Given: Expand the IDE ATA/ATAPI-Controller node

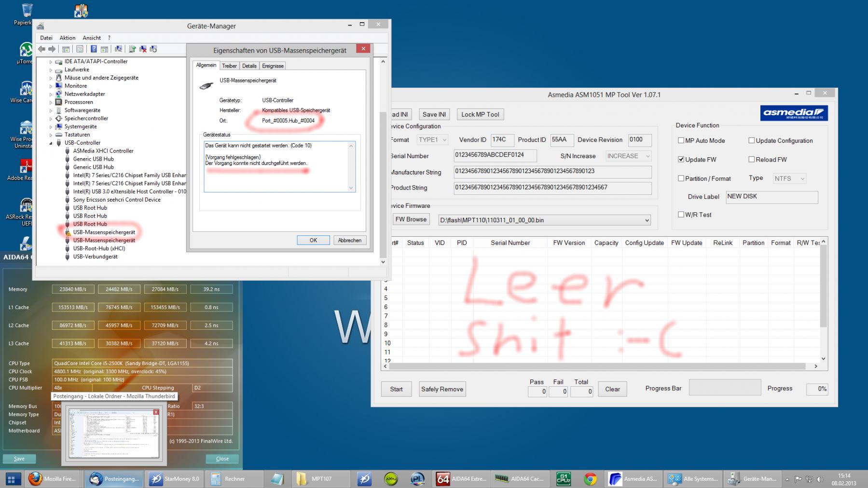Looking at the screenshot, I should (x=51, y=62).
